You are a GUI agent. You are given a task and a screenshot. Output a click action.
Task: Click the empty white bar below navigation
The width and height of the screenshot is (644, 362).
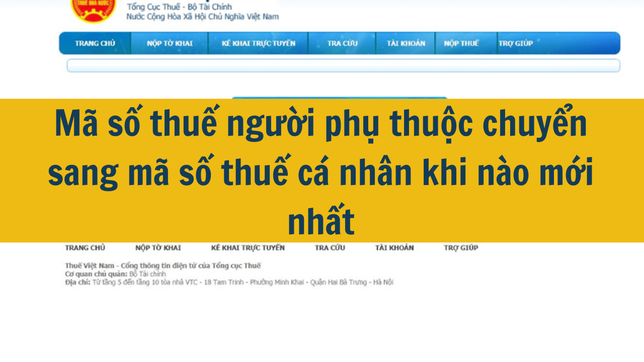[x=343, y=66]
